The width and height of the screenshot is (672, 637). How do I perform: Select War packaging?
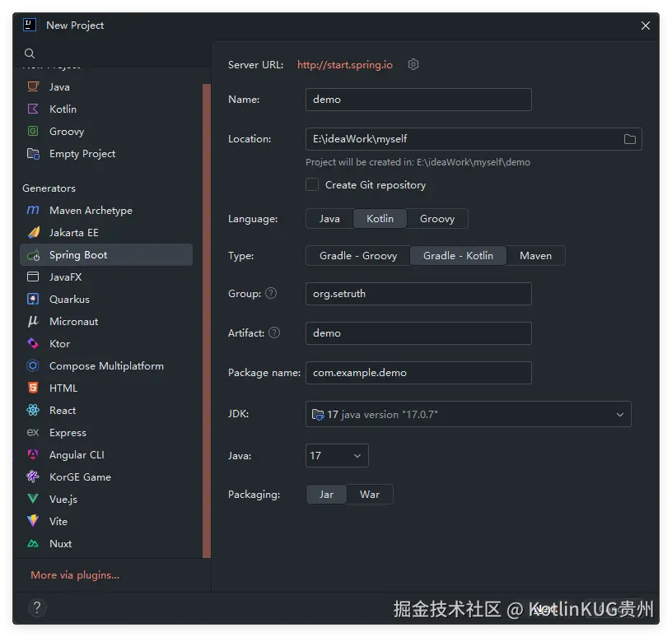coord(370,495)
